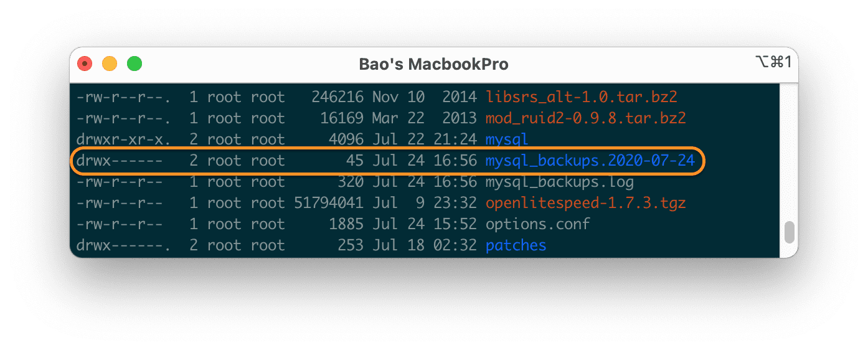This screenshot has width=868, height=350.
Task: Click the libsrs_alt-1.0.tar.bz2 filename
Action: 581,97
